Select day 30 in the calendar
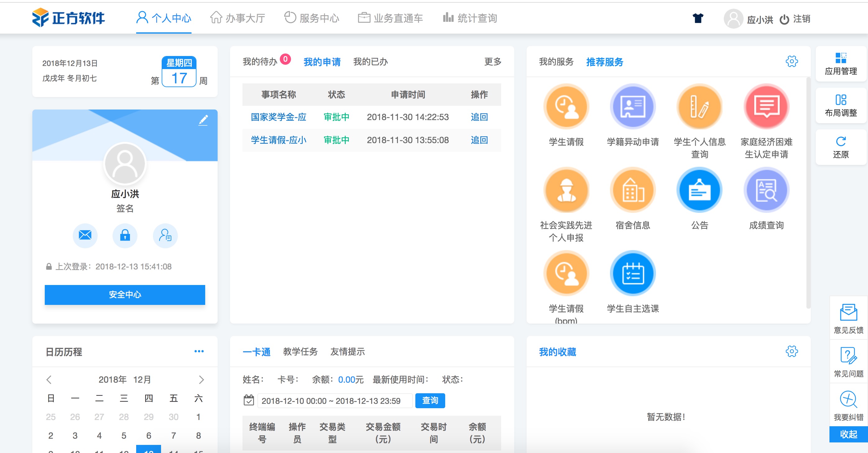 coord(173,417)
